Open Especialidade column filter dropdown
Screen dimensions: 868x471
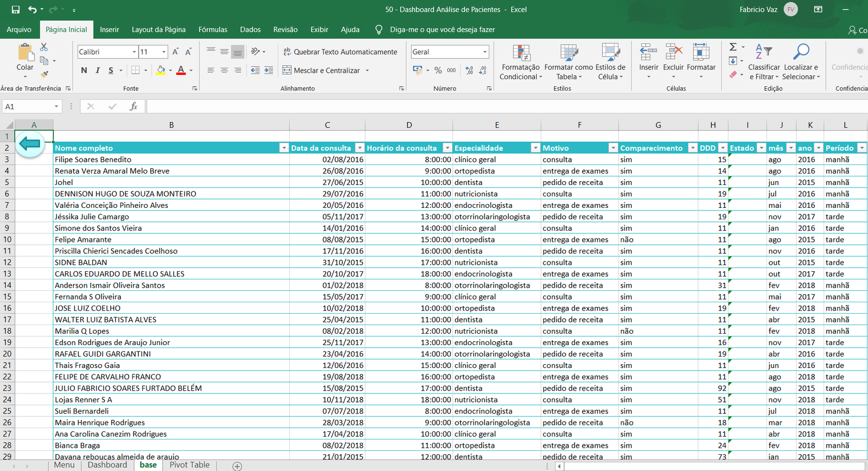coord(535,148)
